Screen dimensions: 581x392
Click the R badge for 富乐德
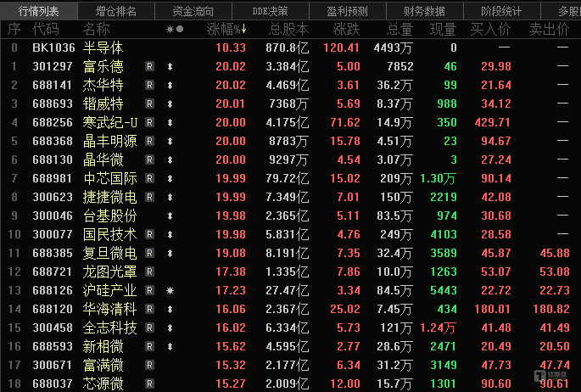149,66
